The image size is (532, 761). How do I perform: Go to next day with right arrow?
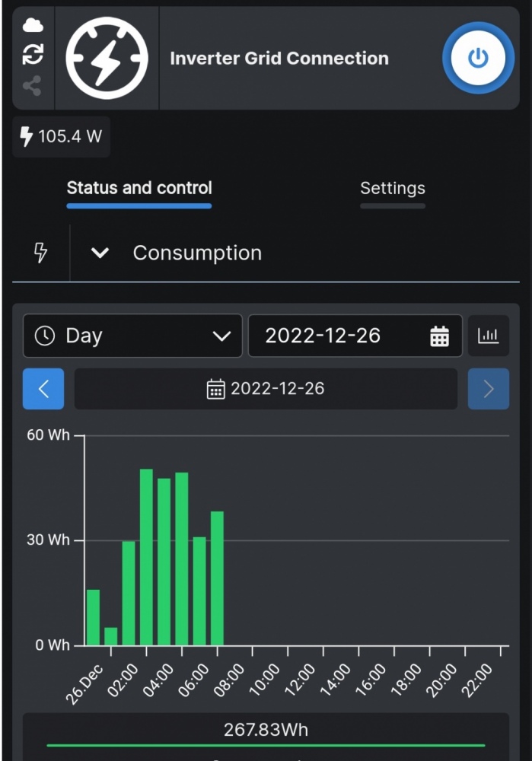(x=488, y=389)
